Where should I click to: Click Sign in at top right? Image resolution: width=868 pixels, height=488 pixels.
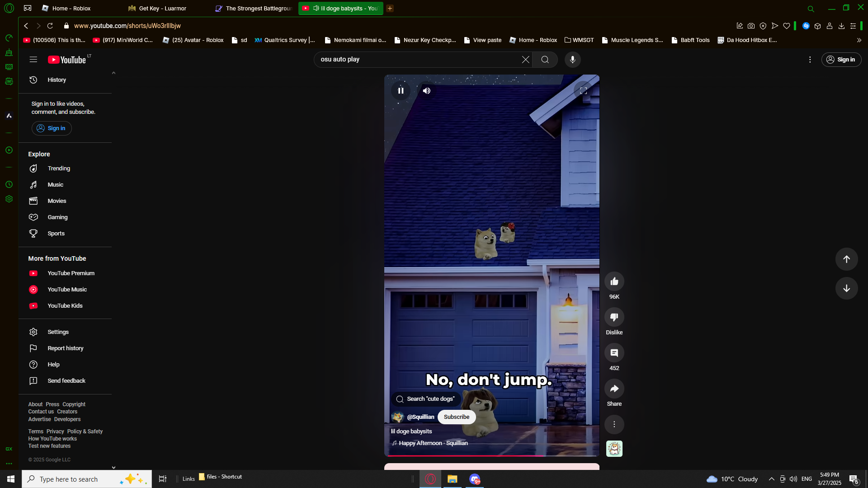[841, 60]
